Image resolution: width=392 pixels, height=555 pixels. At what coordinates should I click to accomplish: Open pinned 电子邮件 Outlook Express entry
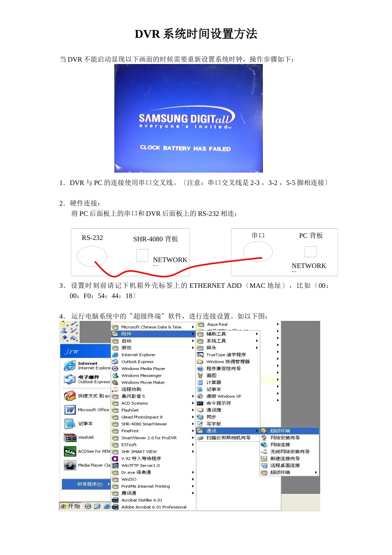pos(87,379)
